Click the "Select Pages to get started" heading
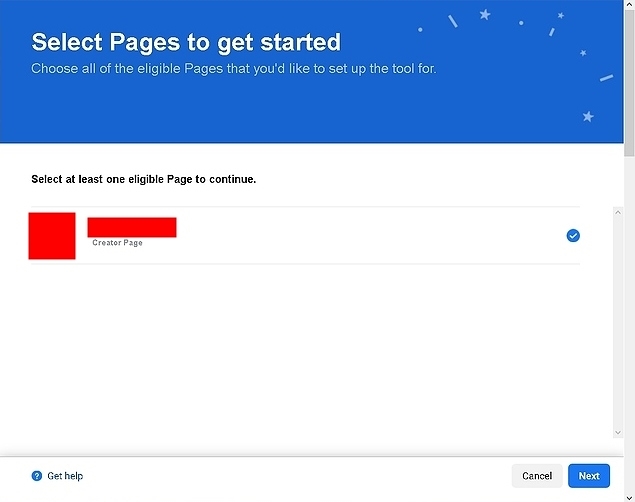This screenshot has height=502, width=635. 186,42
